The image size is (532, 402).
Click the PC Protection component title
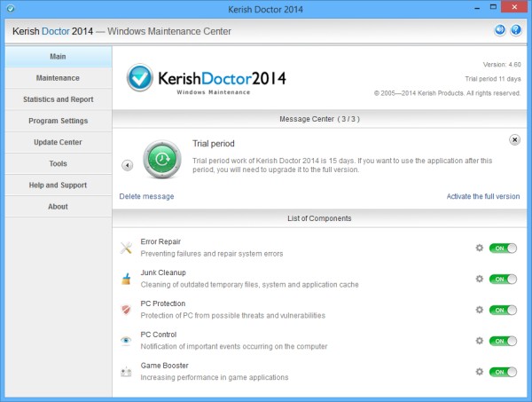coord(163,303)
